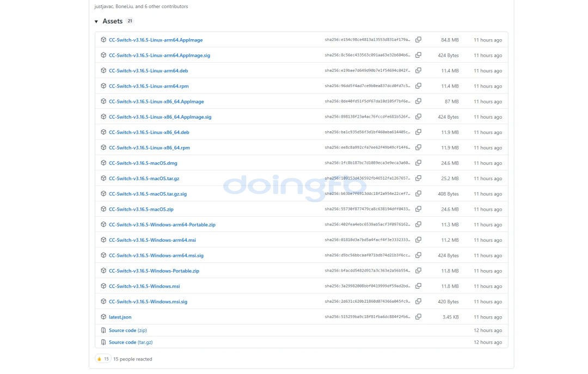
Task: Click the 11.3 MB size value
Action: point(450,224)
